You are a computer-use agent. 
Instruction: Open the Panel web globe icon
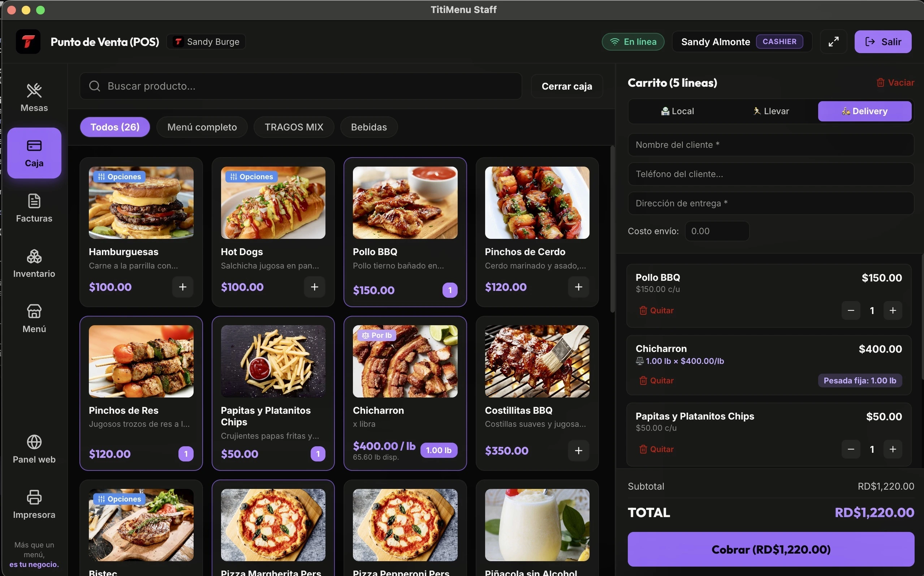(x=34, y=442)
